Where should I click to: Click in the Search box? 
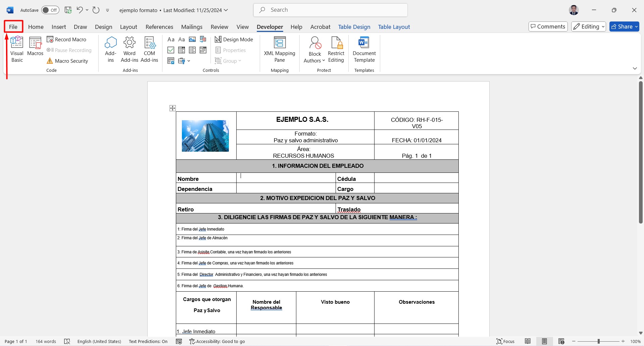[331, 10]
